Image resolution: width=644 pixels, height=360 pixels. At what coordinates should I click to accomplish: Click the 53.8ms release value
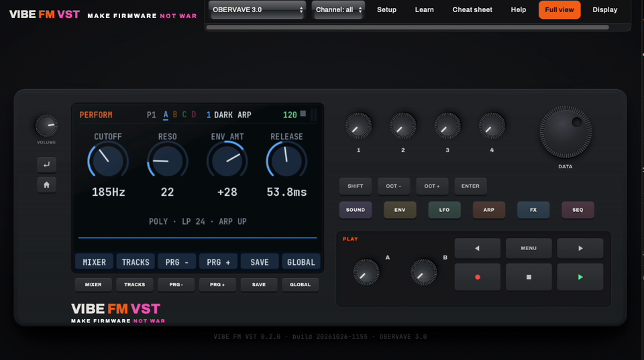coord(286,192)
